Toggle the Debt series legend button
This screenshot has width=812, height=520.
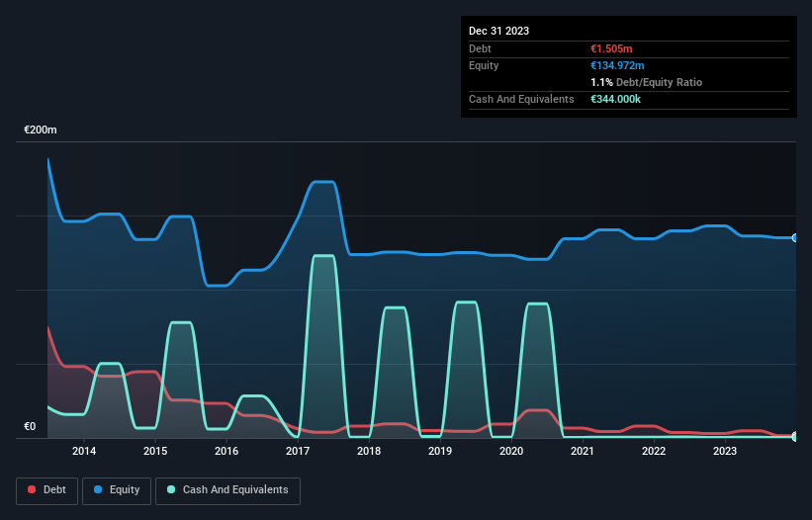(x=46, y=490)
